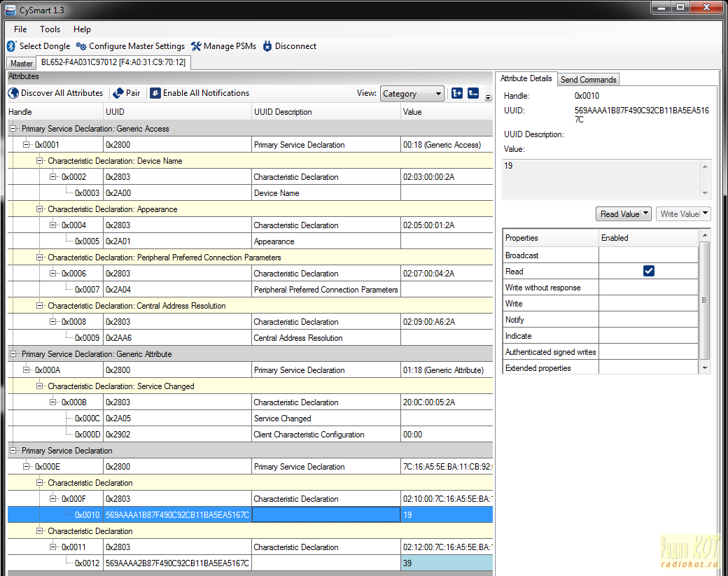728x576 pixels.
Task: Open the Read Value dropdown arrow
Action: (645, 213)
